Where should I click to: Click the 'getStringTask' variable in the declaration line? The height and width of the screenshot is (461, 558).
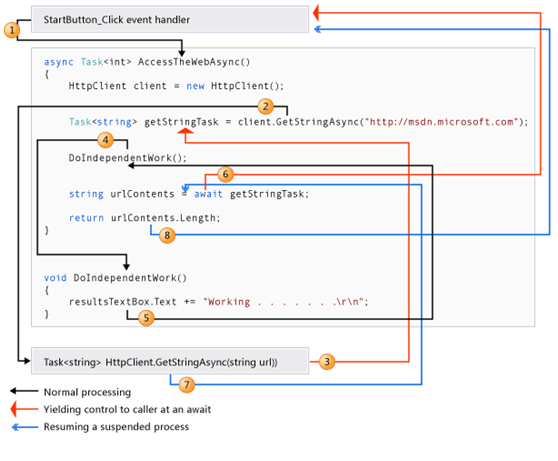pos(181,122)
